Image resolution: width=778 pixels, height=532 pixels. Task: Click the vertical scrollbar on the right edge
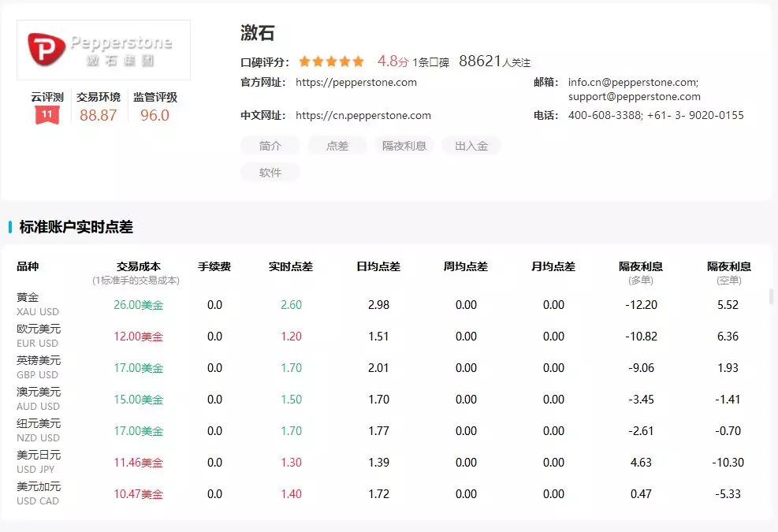click(772, 296)
